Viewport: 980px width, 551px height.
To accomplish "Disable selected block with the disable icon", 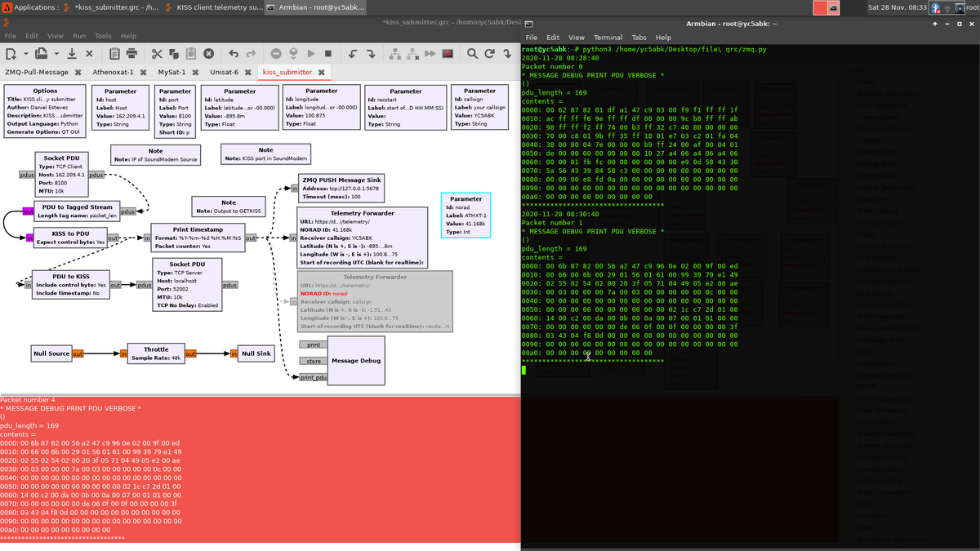I will 413,53.
